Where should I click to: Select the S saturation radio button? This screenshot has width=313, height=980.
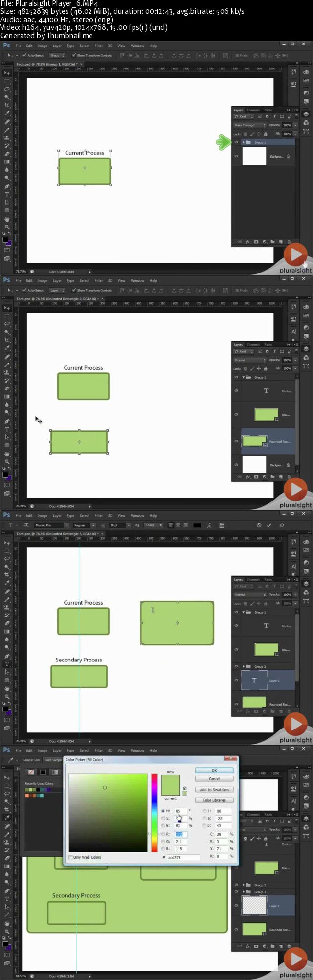click(163, 818)
